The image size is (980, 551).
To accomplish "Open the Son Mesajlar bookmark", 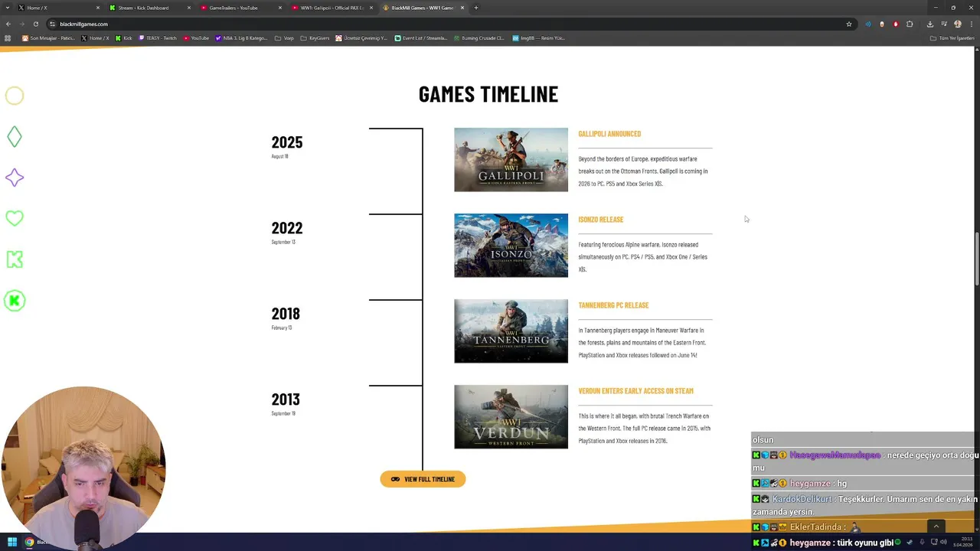I will 48,38.
